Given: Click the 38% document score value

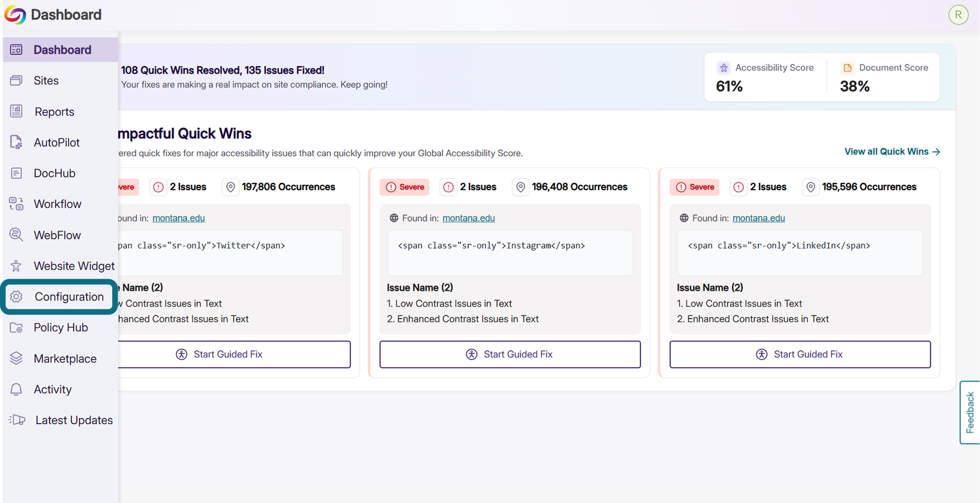Looking at the screenshot, I should [854, 87].
